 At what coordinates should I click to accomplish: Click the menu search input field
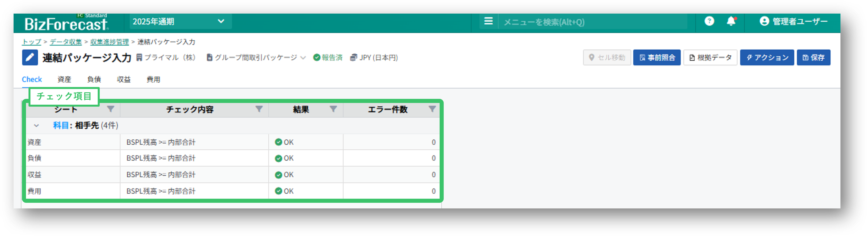[593, 22]
